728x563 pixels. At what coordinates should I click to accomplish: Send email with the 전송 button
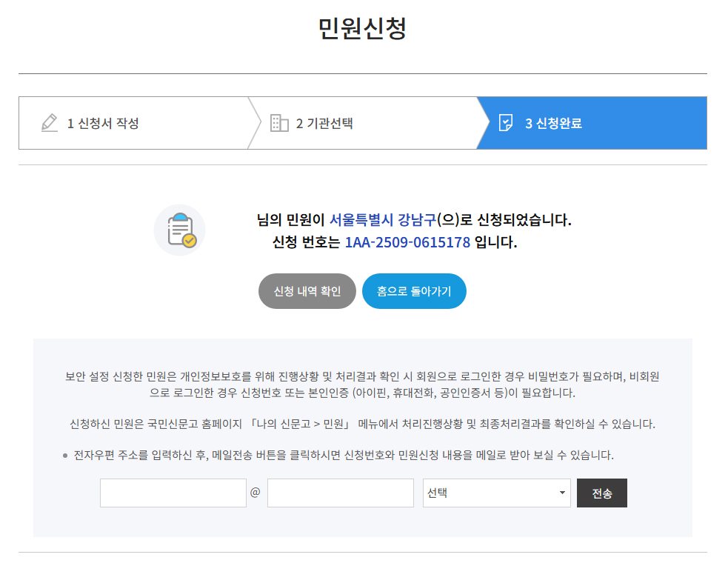601,493
